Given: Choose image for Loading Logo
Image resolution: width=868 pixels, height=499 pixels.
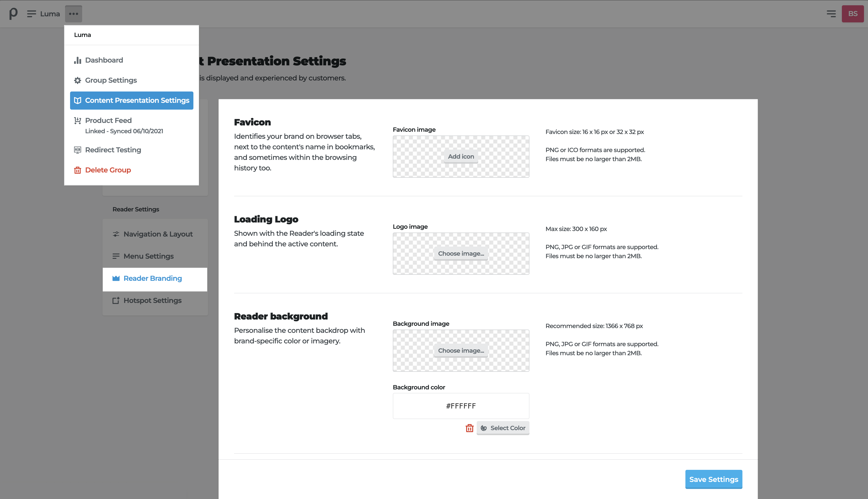Looking at the screenshot, I should (461, 254).
